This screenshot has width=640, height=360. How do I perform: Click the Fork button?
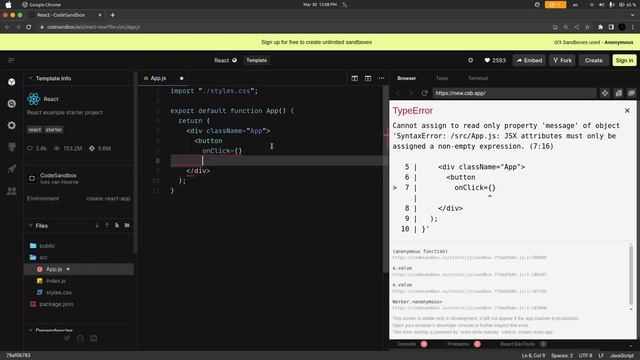562,60
